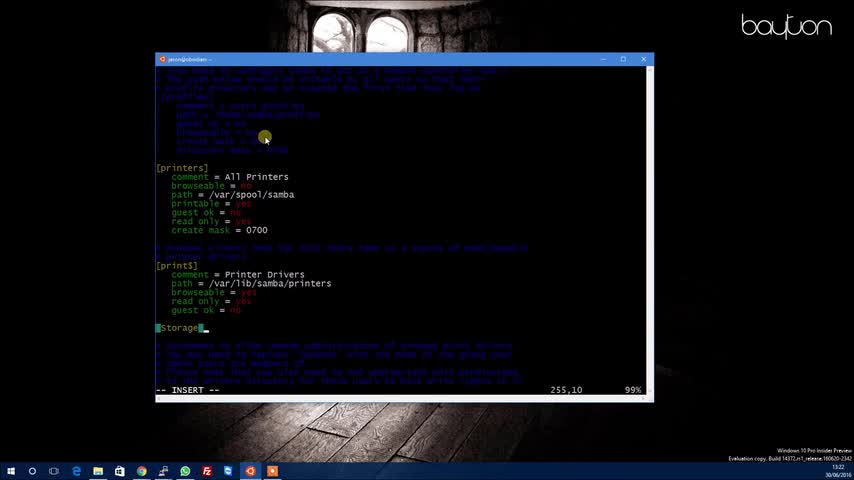854x480 pixels.
Task: Click the 'printable = yes' line
Action: 211,204
